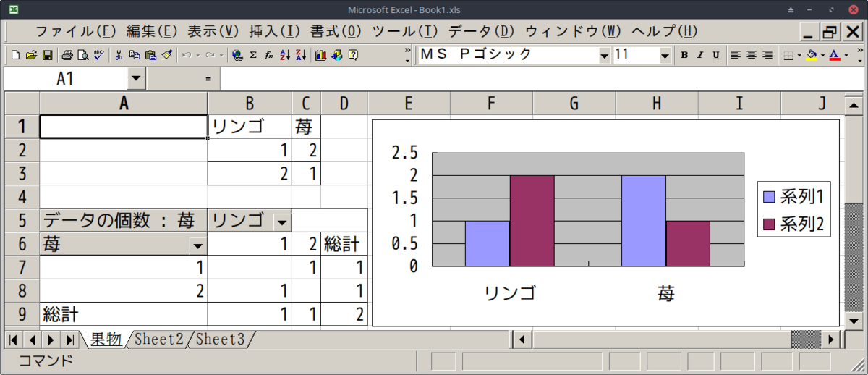The width and height of the screenshot is (868, 375).
Task: Open the 苺 pivot field dropdown in row 6
Action: point(197,245)
